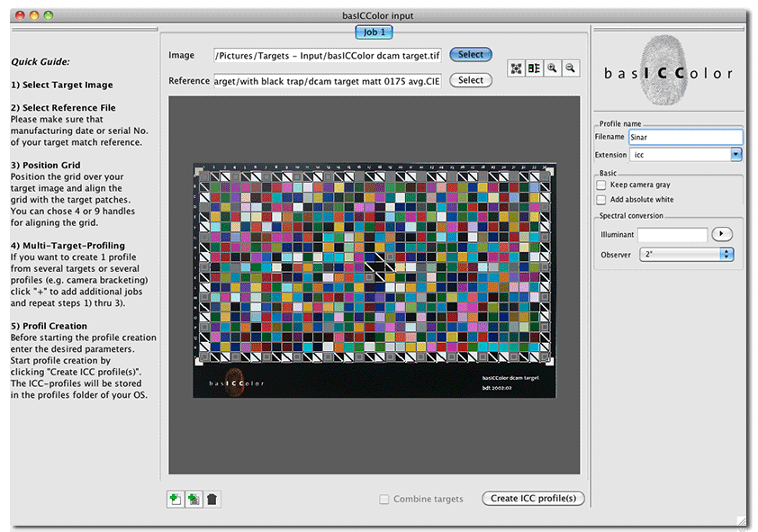Click the Quick Guide: heading

coord(41,62)
